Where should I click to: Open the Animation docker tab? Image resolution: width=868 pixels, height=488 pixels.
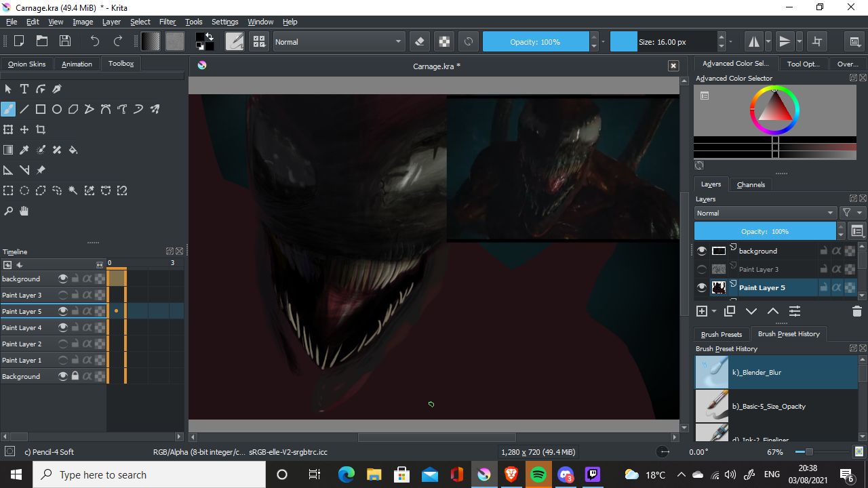[x=77, y=64]
